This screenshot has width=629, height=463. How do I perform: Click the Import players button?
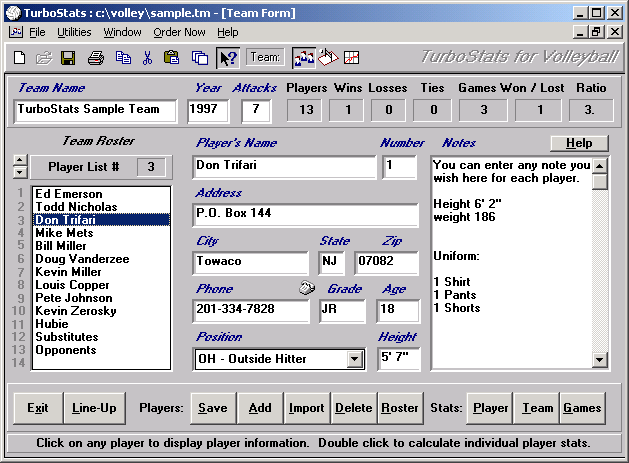point(306,408)
